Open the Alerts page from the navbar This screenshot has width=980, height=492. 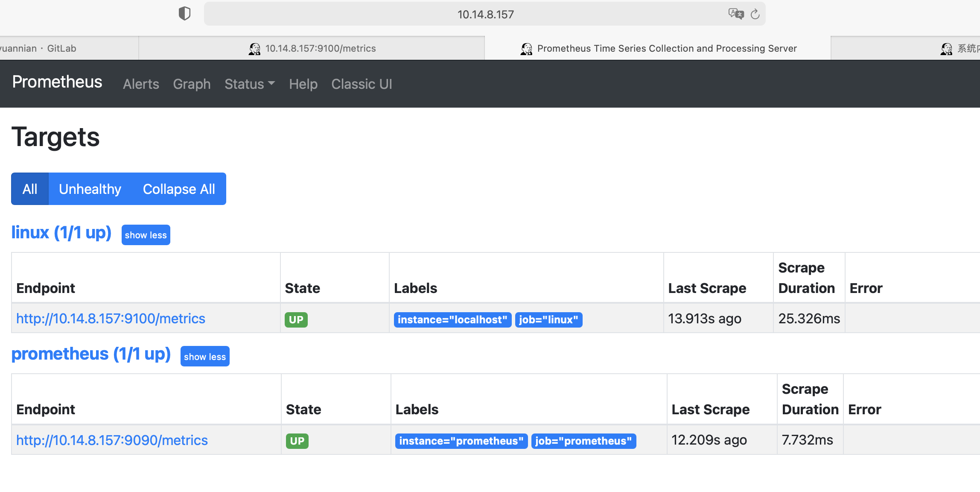pos(141,84)
